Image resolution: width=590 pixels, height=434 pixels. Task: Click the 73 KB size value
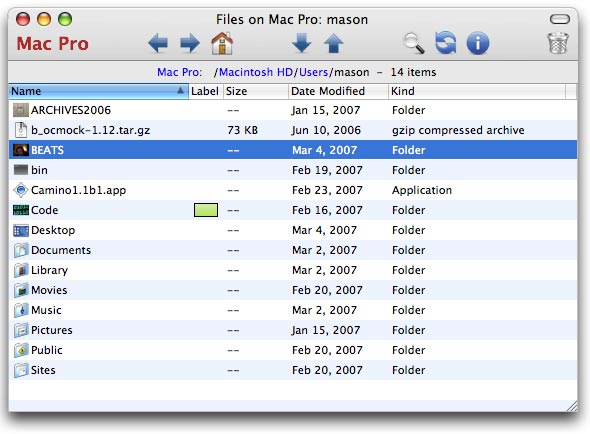[242, 130]
